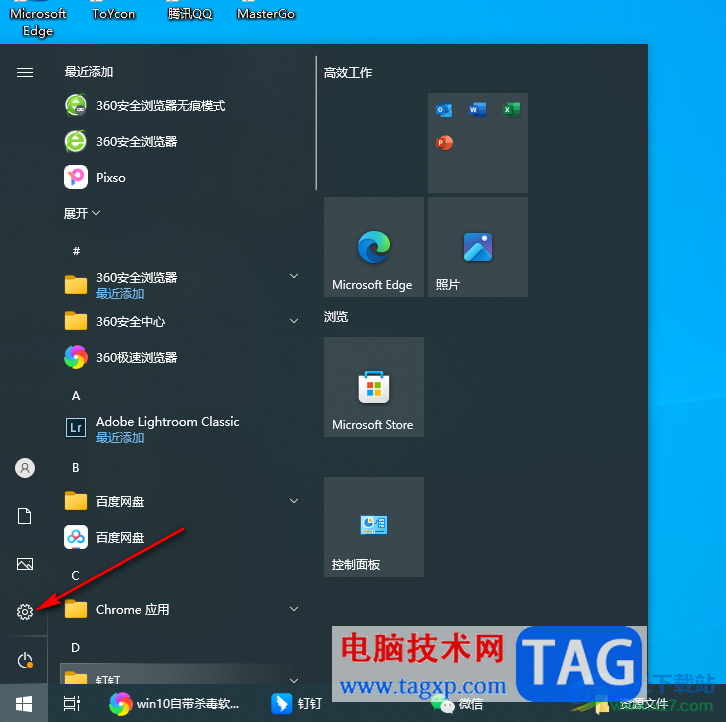Image resolution: width=726 pixels, height=722 pixels.
Task: Click the # letter header in app list
Action: [76, 251]
